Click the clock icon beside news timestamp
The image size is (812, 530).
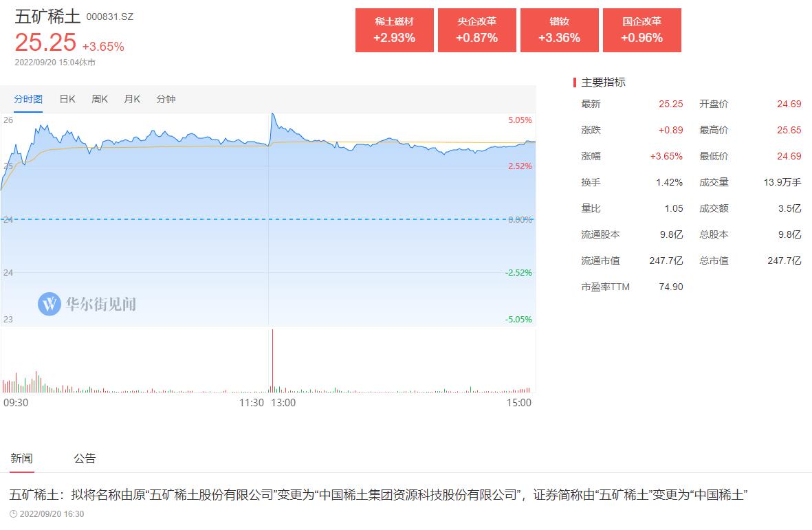pyautogui.click(x=14, y=514)
